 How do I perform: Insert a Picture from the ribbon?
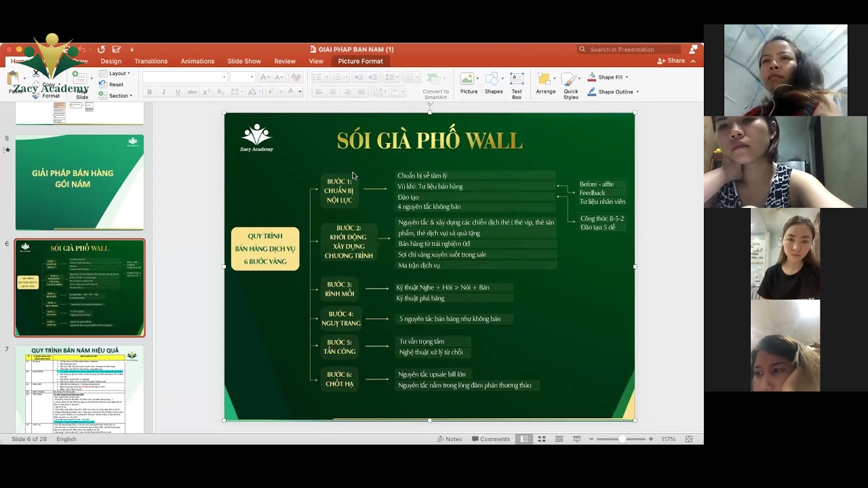[469, 85]
